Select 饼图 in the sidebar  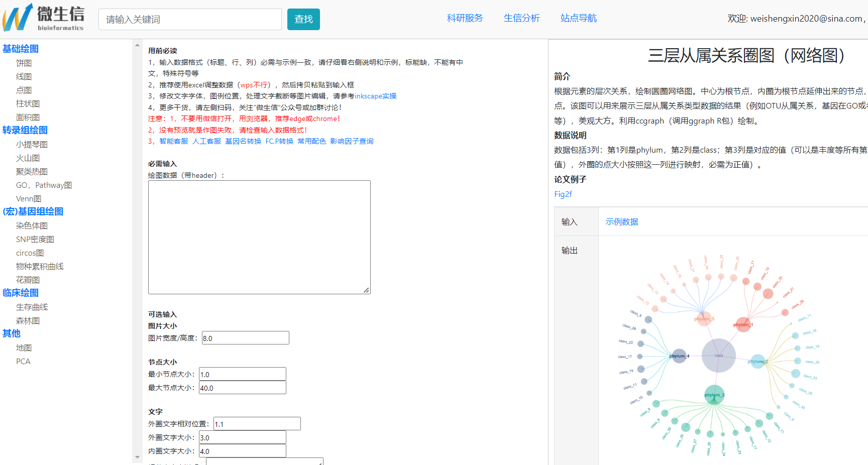[x=24, y=63]
